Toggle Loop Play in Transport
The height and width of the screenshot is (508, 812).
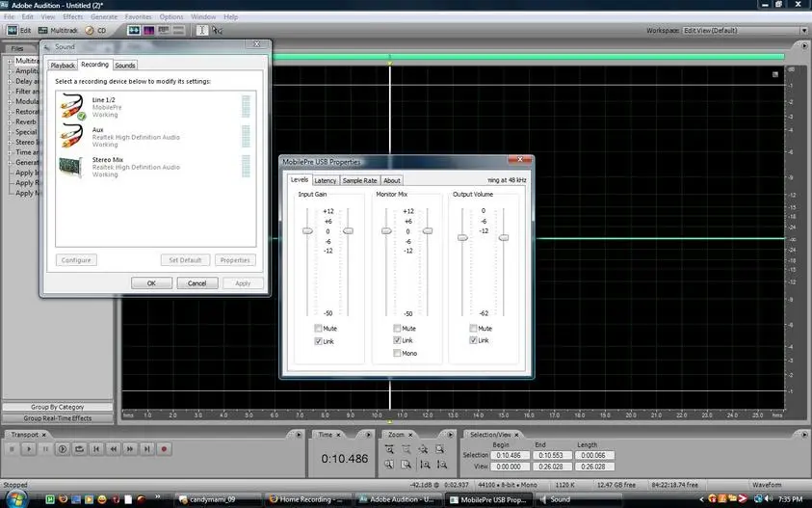79,449
